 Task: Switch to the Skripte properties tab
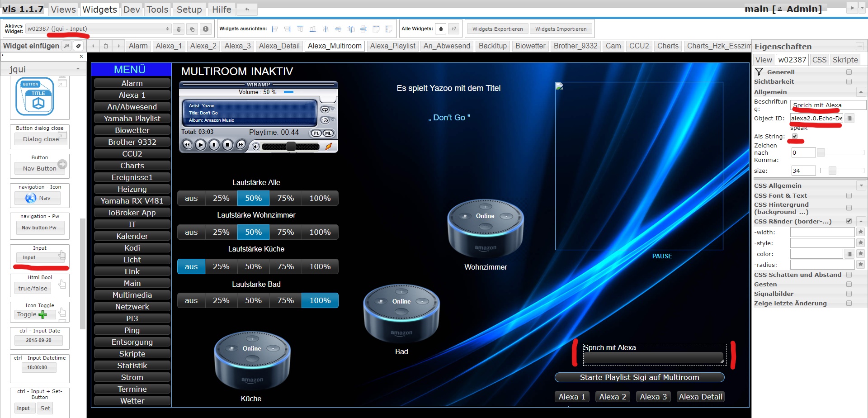tap(845, 60)
